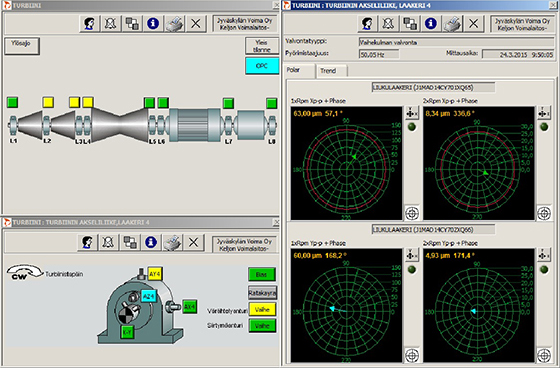
Task: Click axis scale icon of 2xRpm Yp-p plot
Action: pyautogui.click(x=544, y=255)
